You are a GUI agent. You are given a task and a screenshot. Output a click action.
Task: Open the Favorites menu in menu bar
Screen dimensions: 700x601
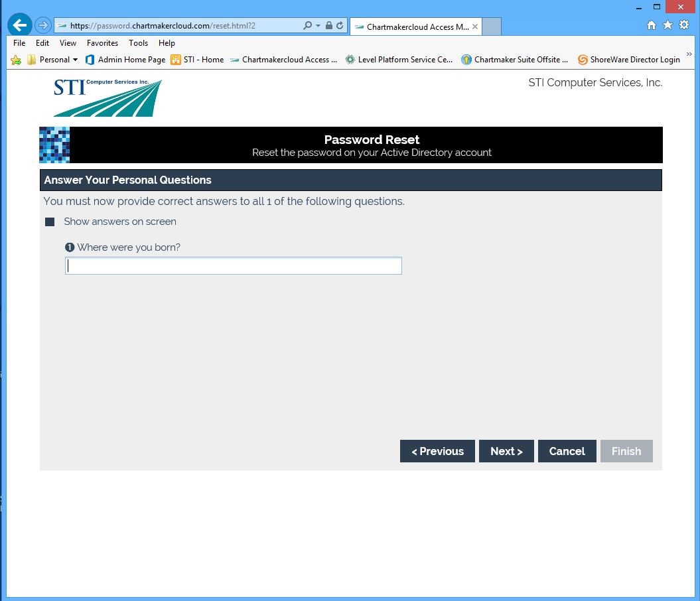coord(102,43)
